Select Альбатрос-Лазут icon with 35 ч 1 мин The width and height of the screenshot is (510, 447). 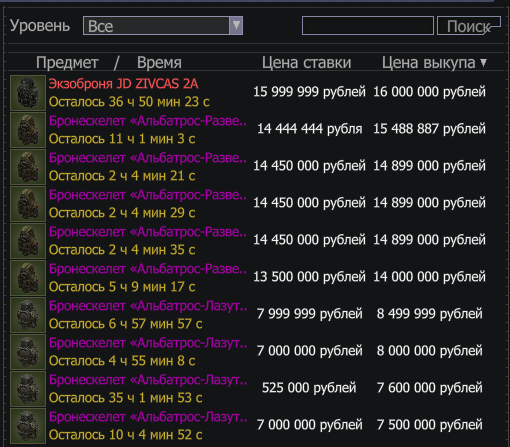pos(28,389)
